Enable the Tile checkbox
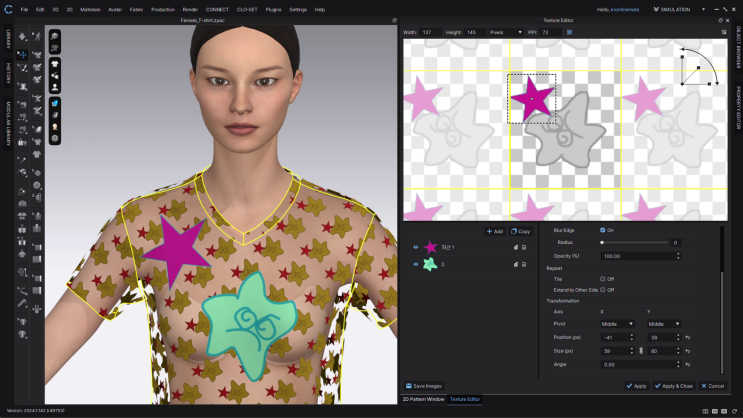The height and width of the screenshot is (418, 743). tap(602, 279)
